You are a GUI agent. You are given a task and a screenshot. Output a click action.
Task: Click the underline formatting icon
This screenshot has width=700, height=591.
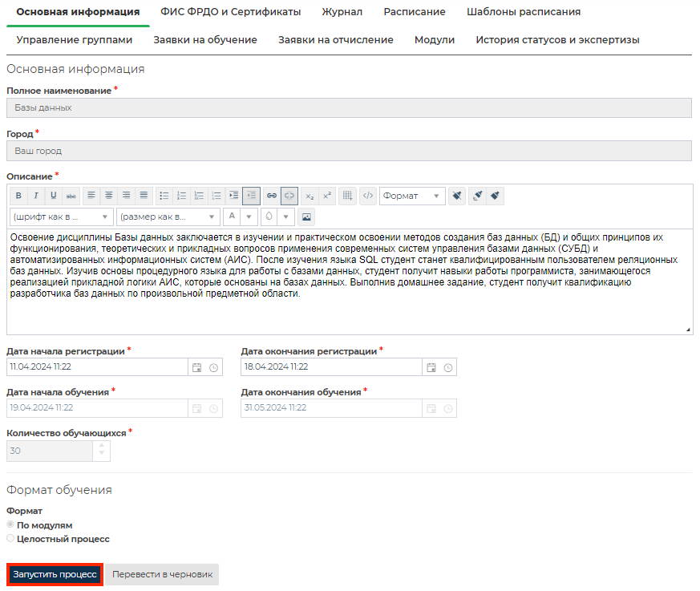(x=54, y=196)
